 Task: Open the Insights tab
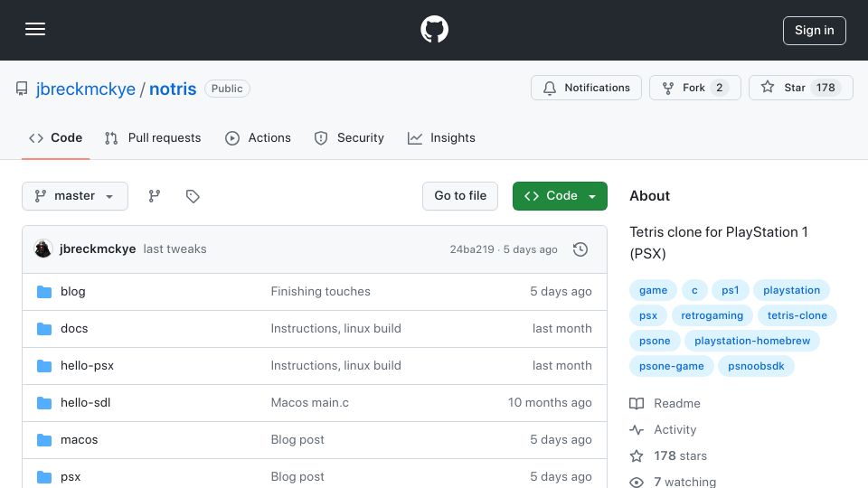[x=441, y=137]
